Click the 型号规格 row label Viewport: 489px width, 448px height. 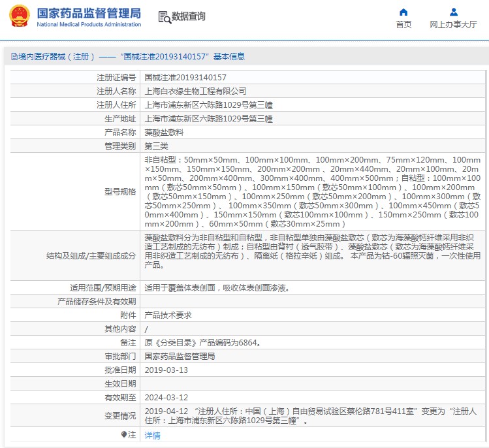coord(120,191)
